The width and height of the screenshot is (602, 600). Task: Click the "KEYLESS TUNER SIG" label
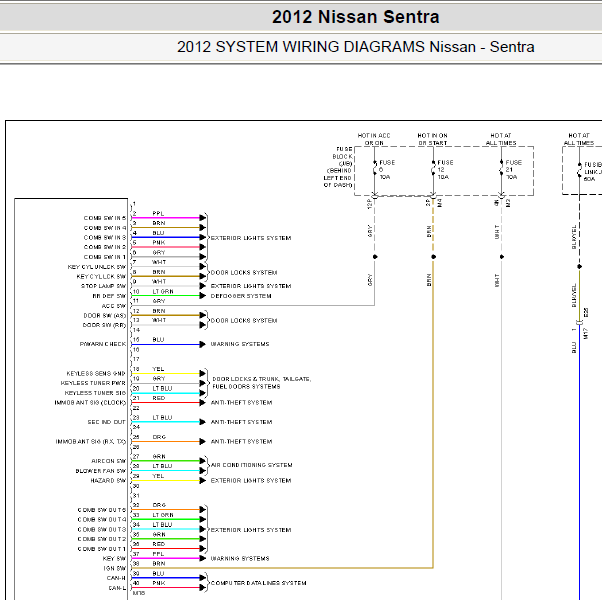(95, 393)
